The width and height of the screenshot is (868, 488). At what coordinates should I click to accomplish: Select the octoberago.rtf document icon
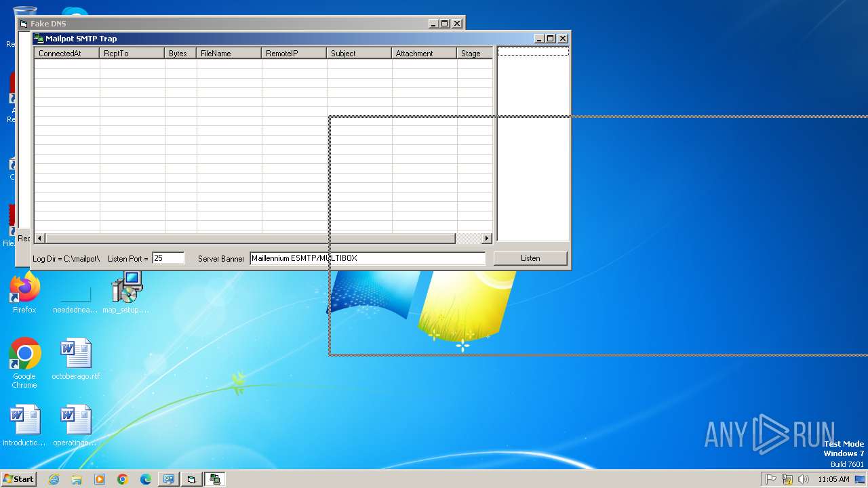[76, 359]
